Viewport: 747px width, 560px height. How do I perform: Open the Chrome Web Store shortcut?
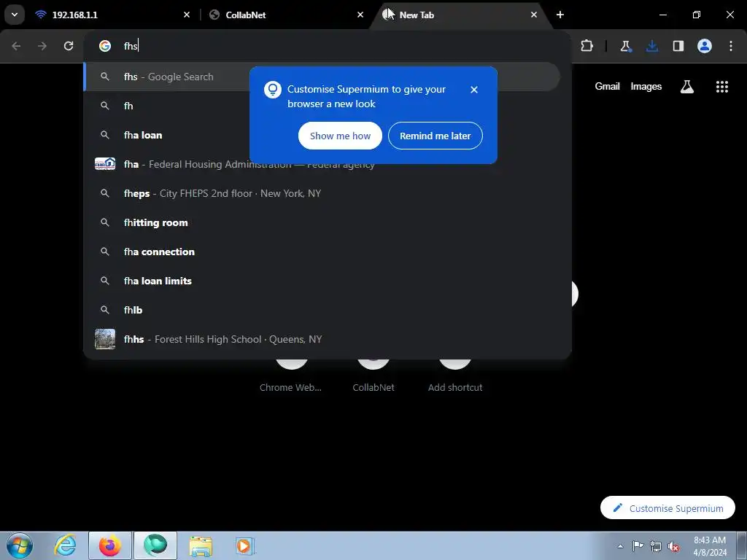click(290, 376)
